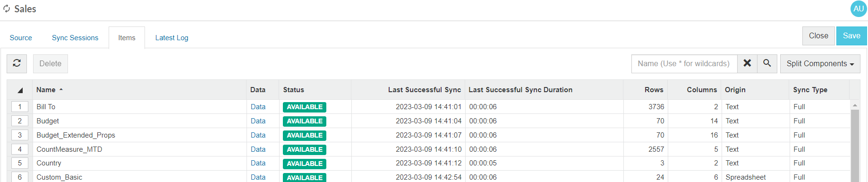The width and height of the screenshot is (868, 182).
Task: Sort by Last Successful Sync column header
Action: (424, 90)
